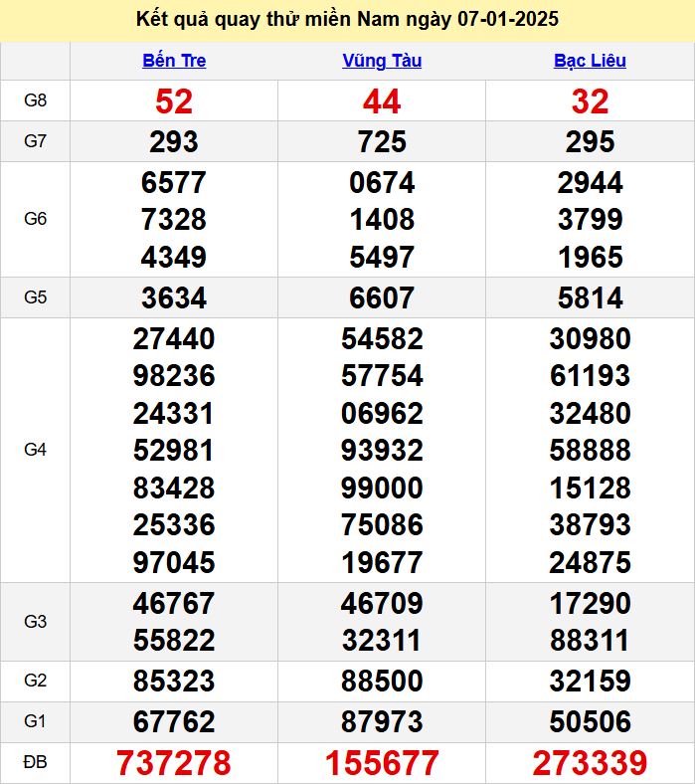Click G4 result 97045

174,562
